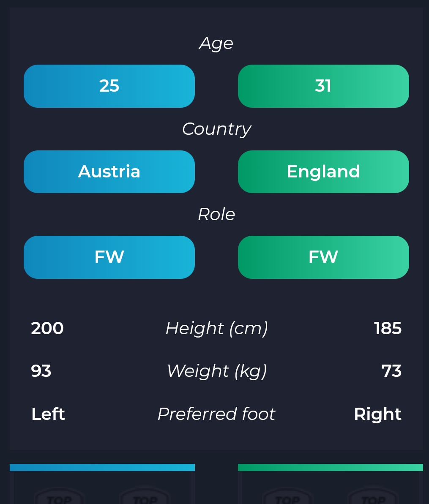
Task: Click the Left preferred foot value
Action: (x=48, y=414)
